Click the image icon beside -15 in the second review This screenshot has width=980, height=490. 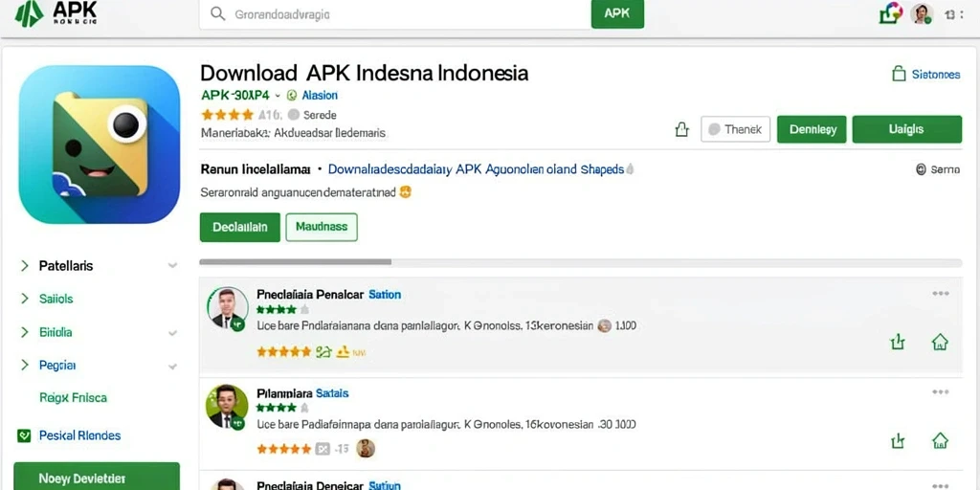click(x=322, y=449)
